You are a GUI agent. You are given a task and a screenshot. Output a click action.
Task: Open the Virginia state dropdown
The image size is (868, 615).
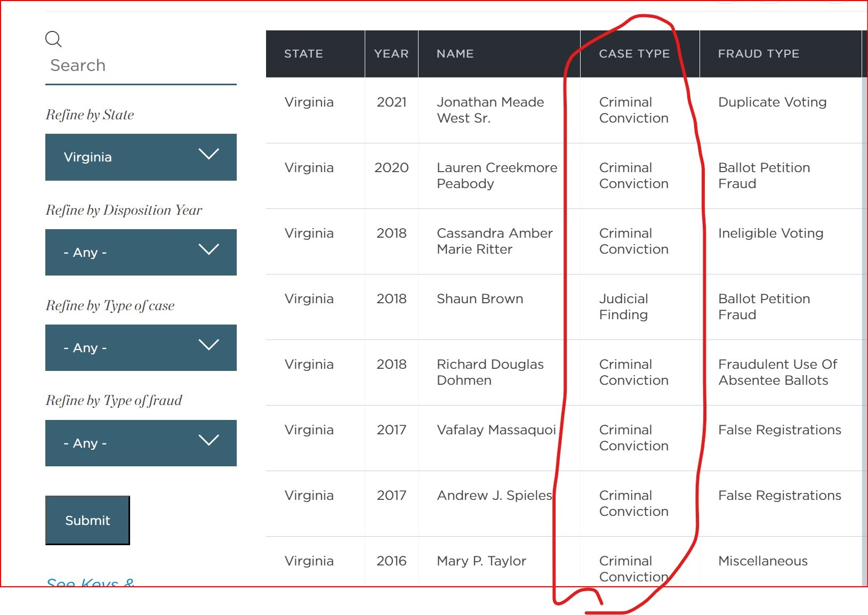pos(141,157)
